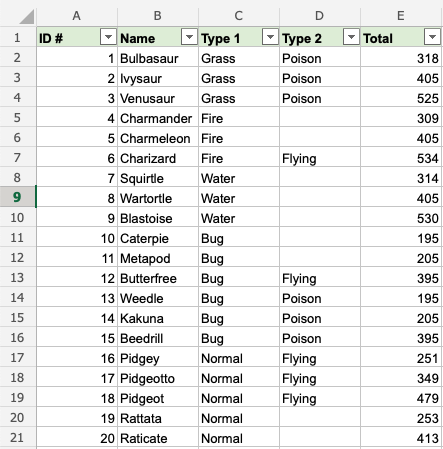The height and width of the screenshot is (449, 443).
Task: Click the cell containing Bulbasaur
Action: [x=158, y=58]
